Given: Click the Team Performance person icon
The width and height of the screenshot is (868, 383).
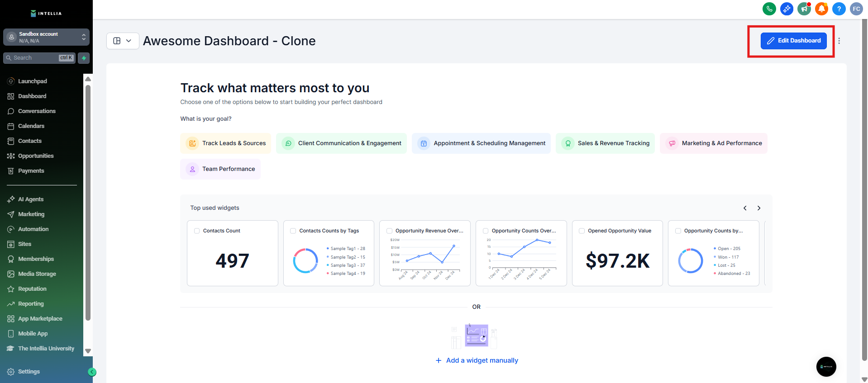Looking at the screenshot, I should point(192,169).
